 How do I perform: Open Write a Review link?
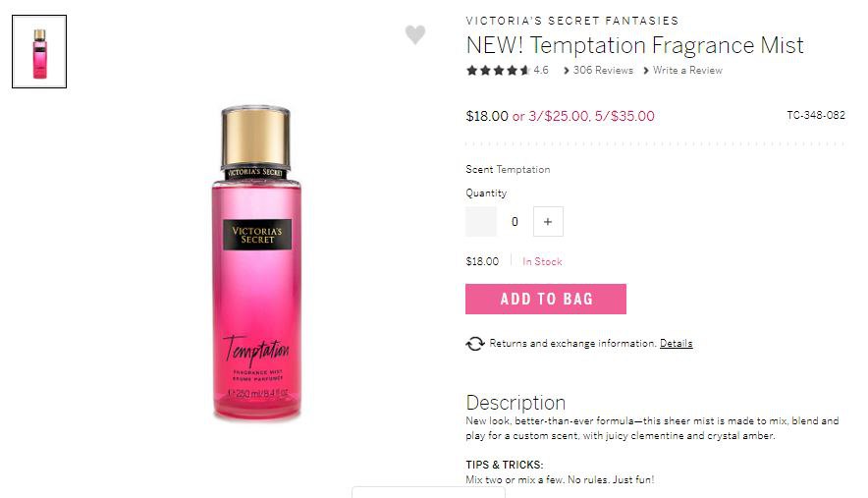coord(687,71)
